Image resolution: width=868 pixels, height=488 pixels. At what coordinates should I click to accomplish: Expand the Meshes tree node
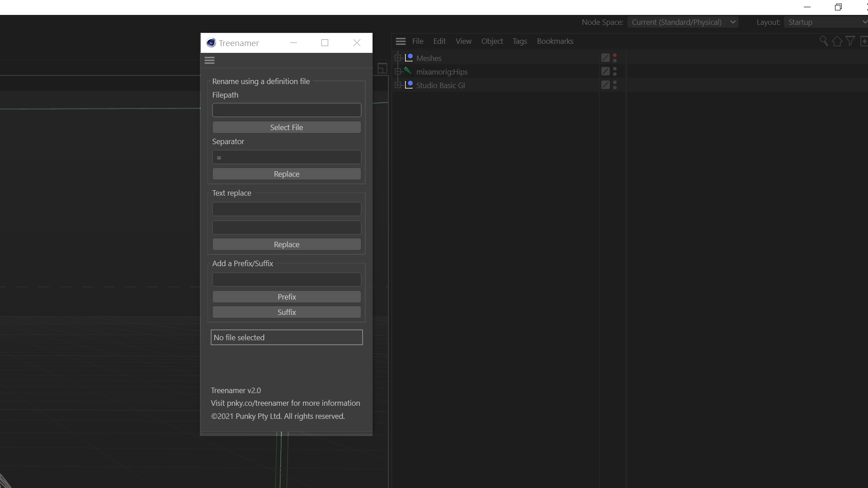[x=398, y=58]
